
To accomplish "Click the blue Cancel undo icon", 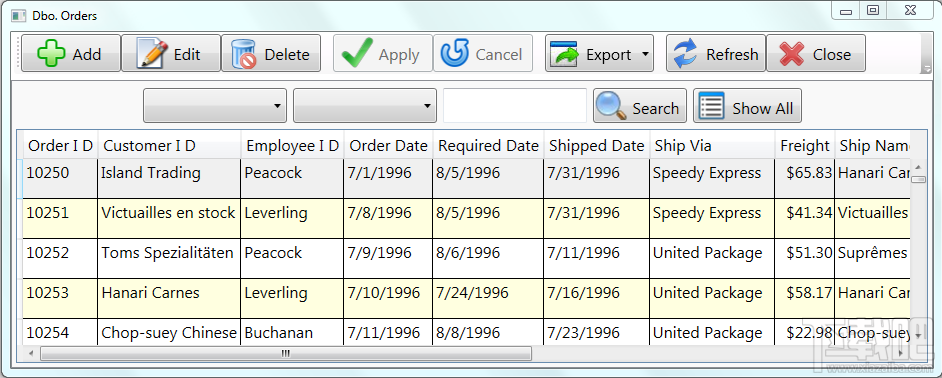I will coord(454,53).
